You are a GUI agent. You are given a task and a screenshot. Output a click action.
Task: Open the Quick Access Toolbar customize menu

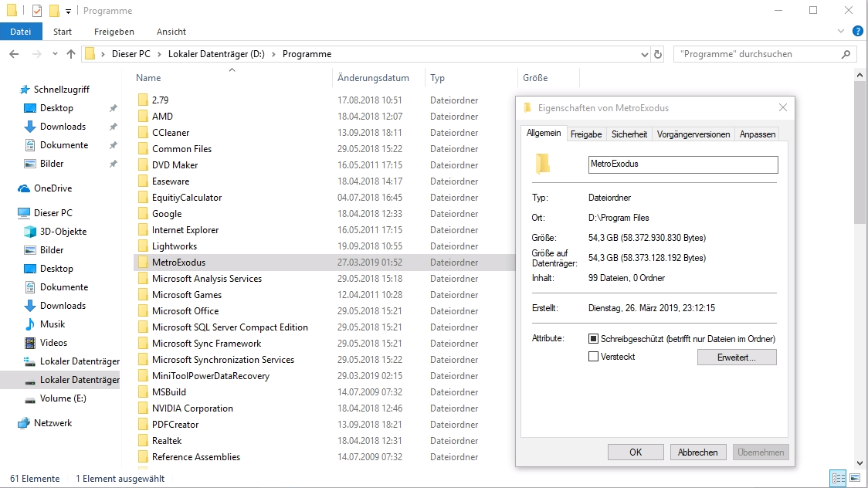67,10
